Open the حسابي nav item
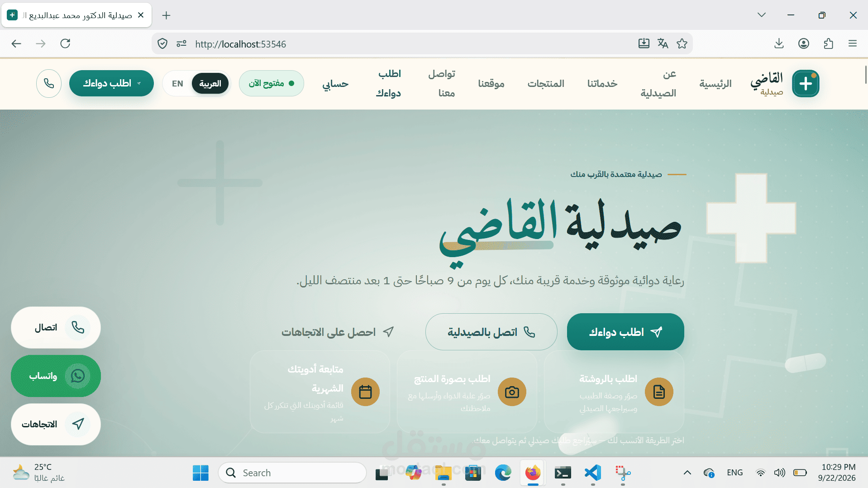868x488 pixels. coord(335,83)
